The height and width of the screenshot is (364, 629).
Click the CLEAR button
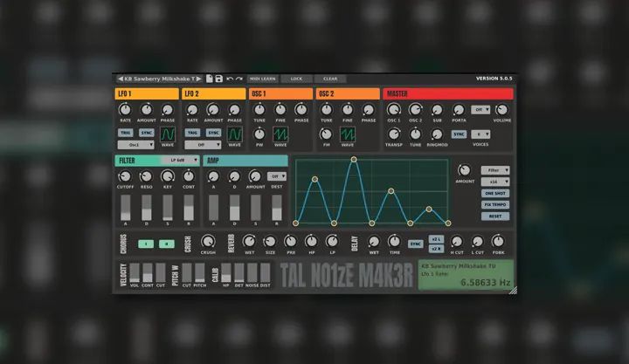[x=330, y=79]
